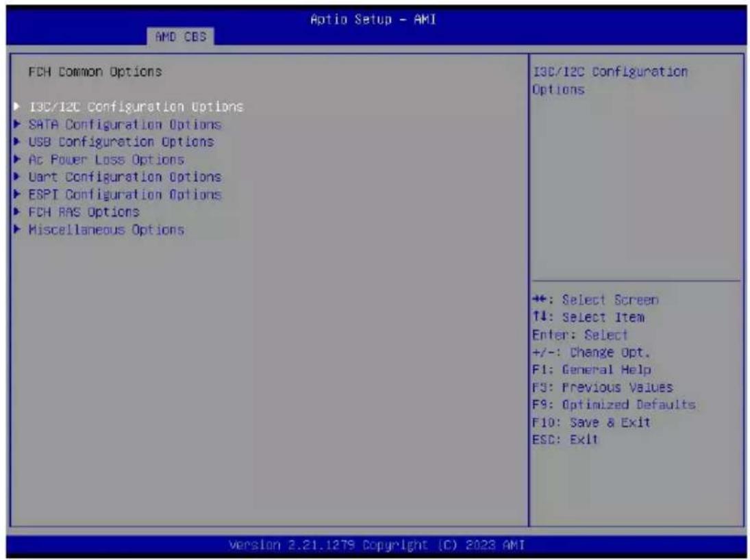This screenshot has width=750, height=560.
Task: Open USB Configuration Options submenu
Action: pyautogui.click(x=121, y=142)
